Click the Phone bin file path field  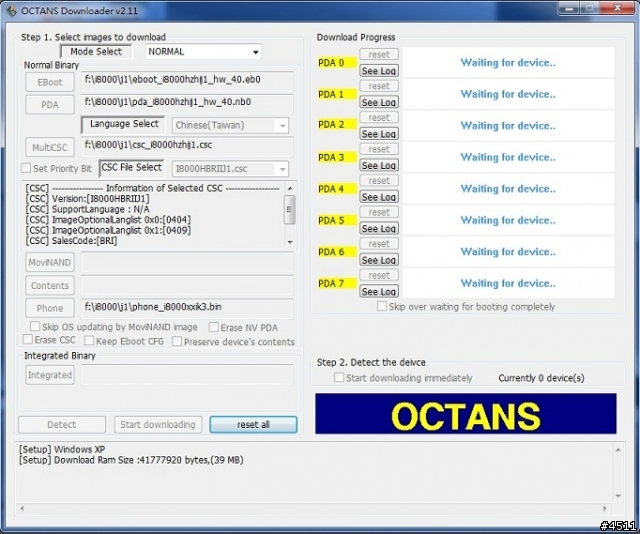coord(187,308)
